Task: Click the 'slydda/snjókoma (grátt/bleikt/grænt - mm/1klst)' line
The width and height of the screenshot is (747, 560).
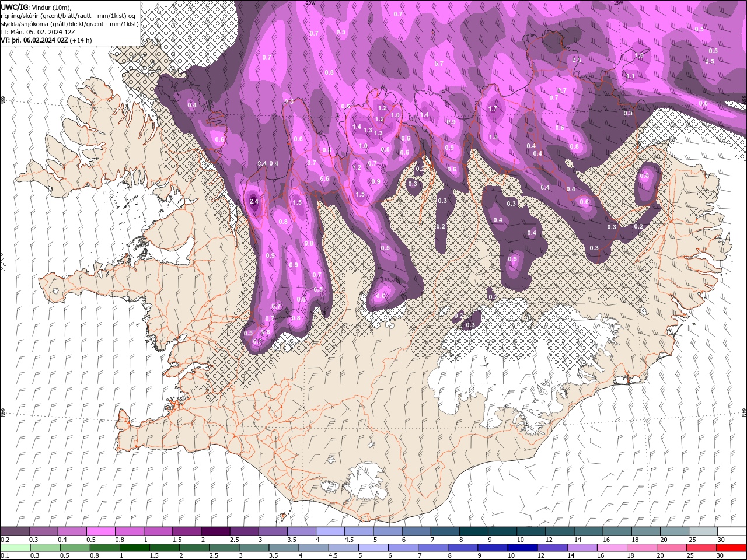Action: 69,24
